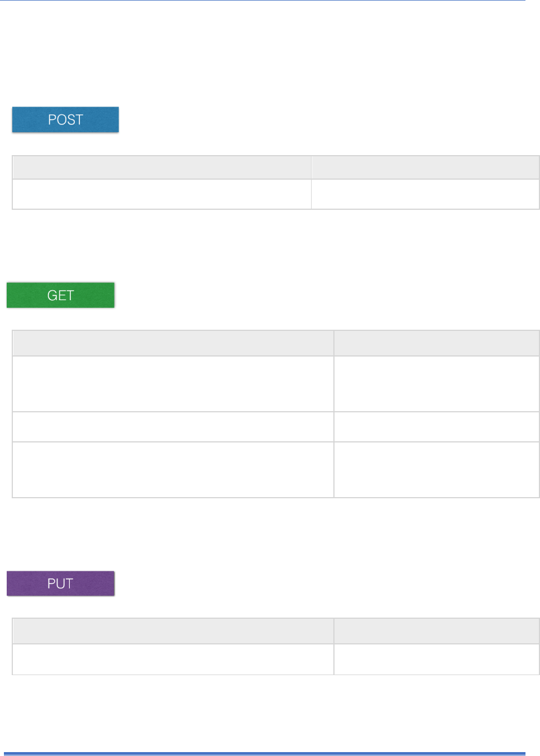Select right header cell below POST

pyautogui.click(x=425, y=167)
